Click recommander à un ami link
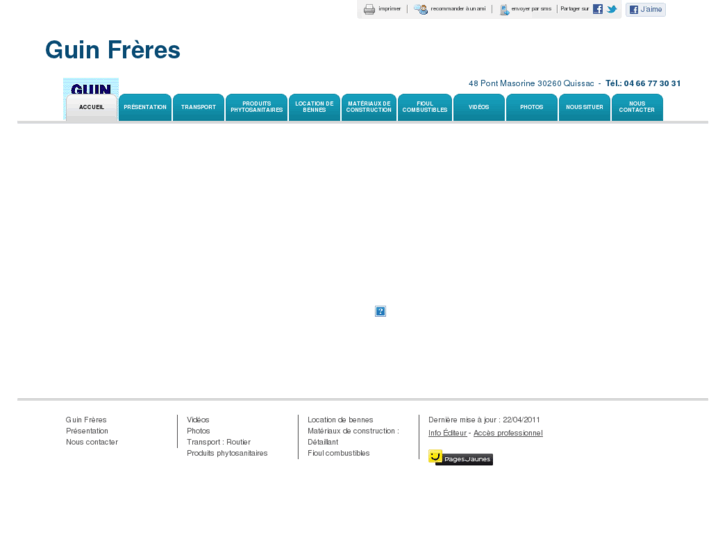This screenshot has height=545, width=727. tap(458, 9)
